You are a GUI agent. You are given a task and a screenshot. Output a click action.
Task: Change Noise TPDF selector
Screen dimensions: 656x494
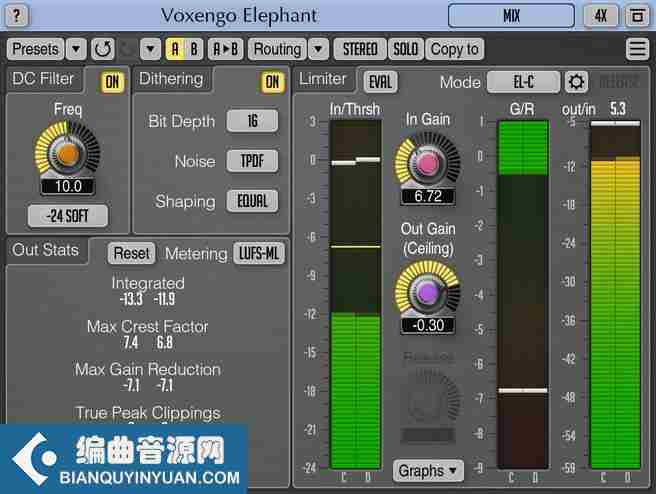coord(252,161)
